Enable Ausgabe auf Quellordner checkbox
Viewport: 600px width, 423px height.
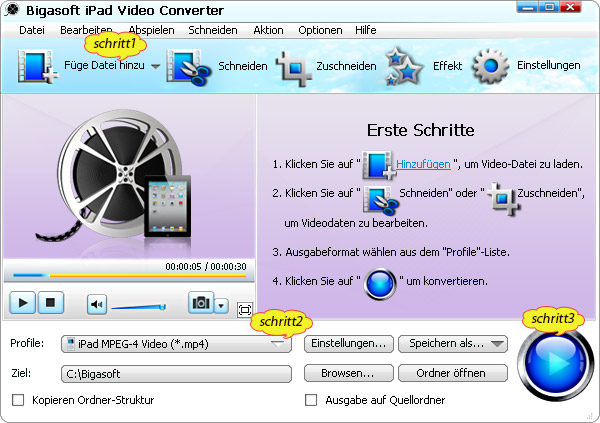311,400
